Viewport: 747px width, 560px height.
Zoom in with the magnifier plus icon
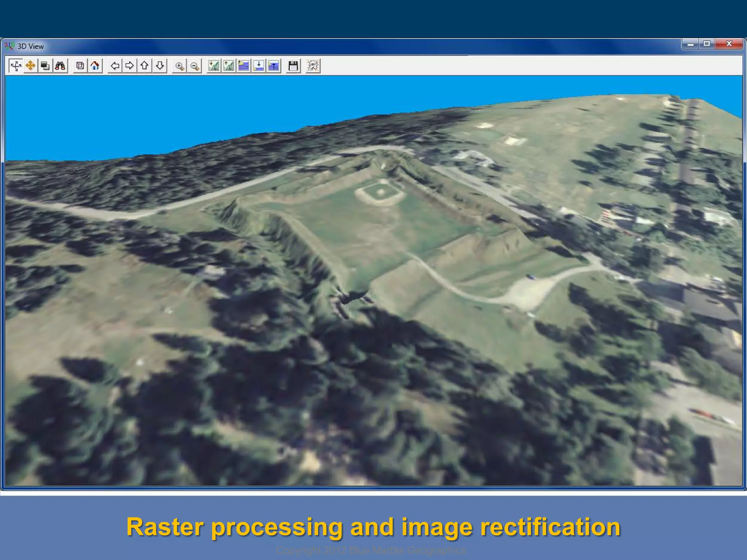pyautogui.click(x=179, y=66)
